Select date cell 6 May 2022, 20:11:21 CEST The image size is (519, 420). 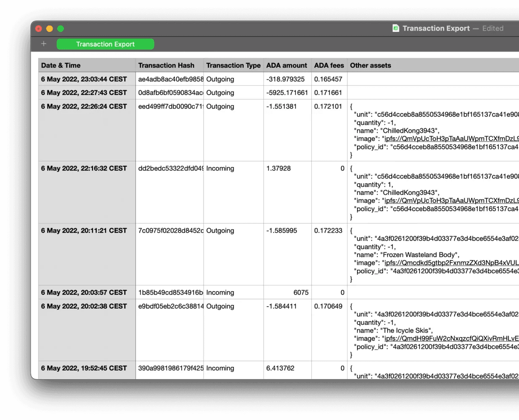(x=87, y=255)
